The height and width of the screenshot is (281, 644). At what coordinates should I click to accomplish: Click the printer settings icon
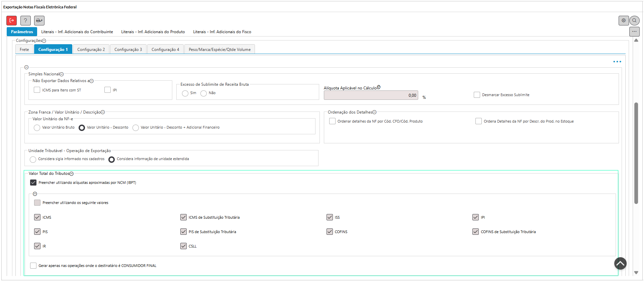[39, 20]
